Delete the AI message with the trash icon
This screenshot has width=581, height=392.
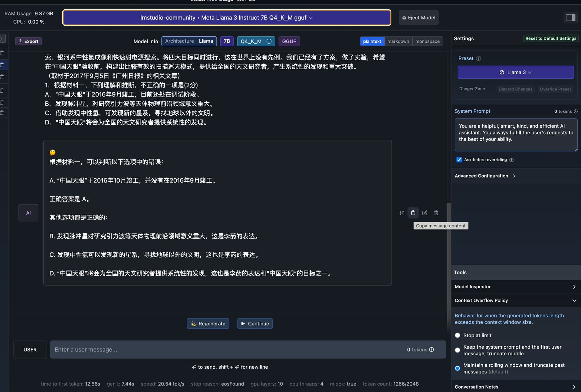436,213
